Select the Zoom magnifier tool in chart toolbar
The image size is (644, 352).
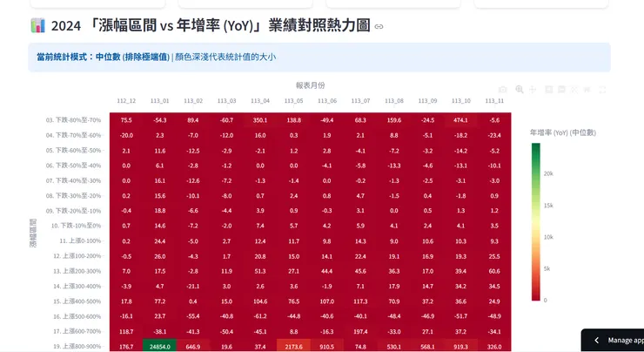point(520,89)
